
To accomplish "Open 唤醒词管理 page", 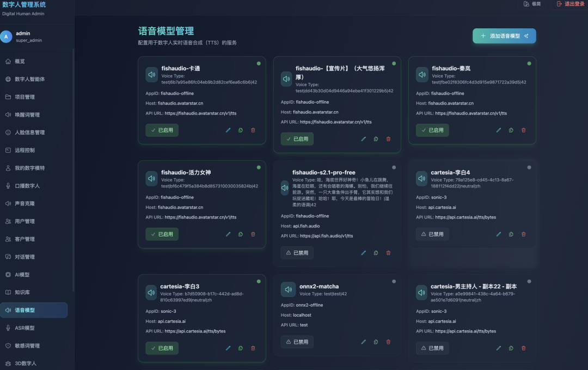I will [34, 115].
